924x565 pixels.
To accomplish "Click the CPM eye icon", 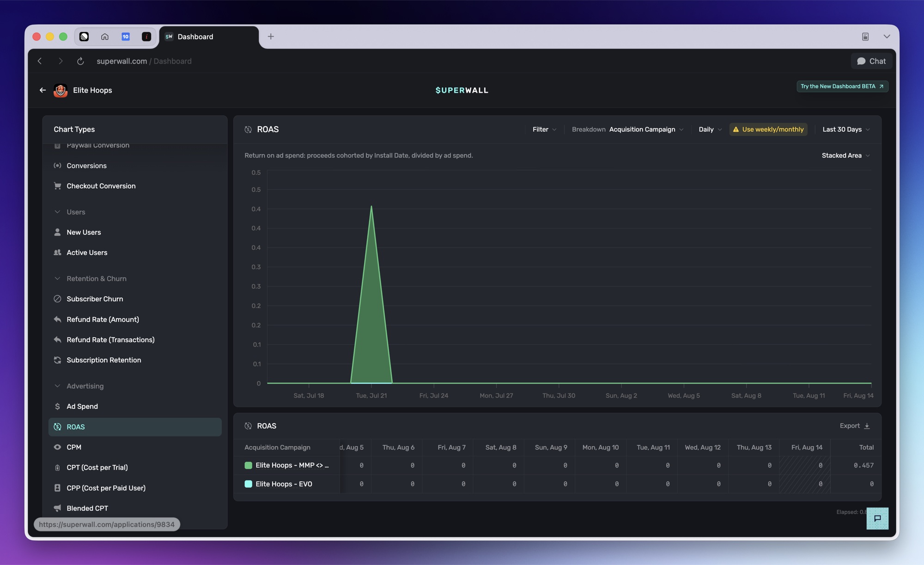I will [57, 447].
